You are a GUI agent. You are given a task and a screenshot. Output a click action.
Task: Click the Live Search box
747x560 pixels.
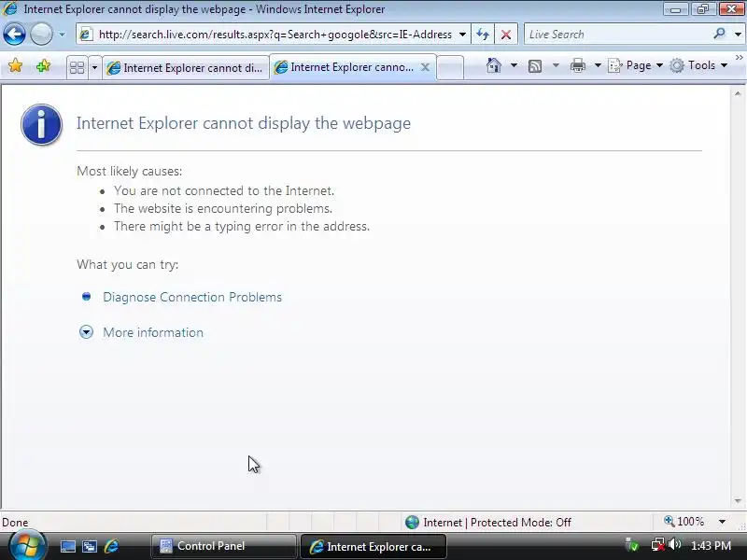point(617,35)
